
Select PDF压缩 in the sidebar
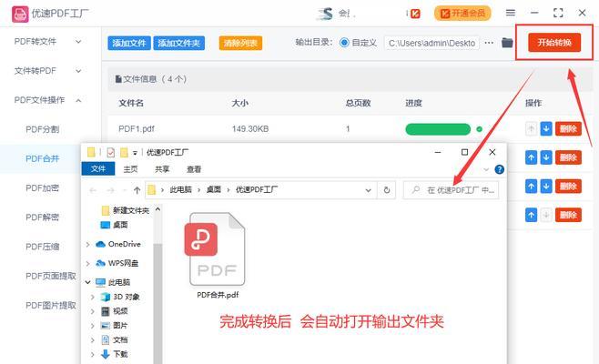tap(43, 247)
